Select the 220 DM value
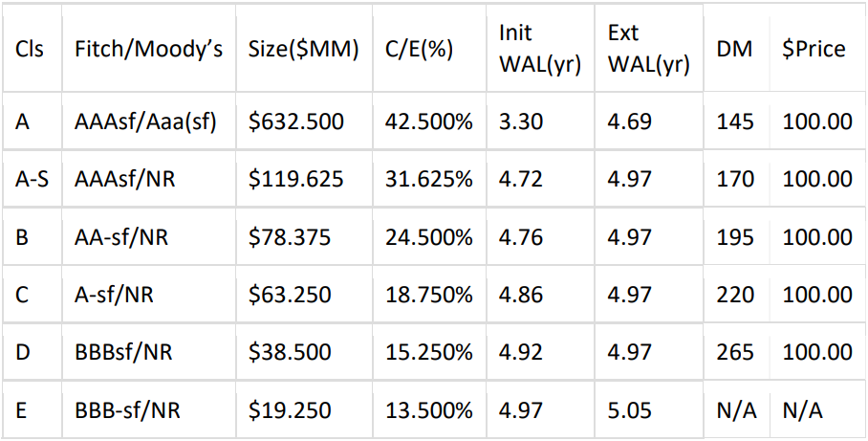This screenshot has width=868, height=441. click(x=735, y=296)
